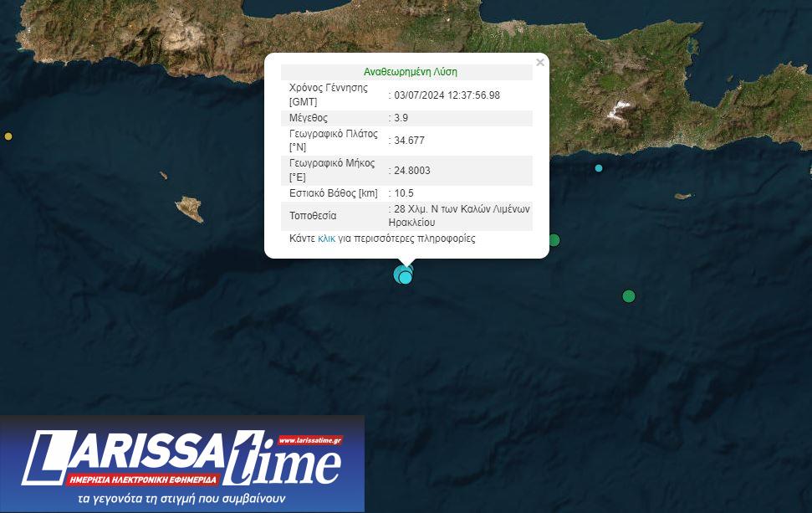Click the red 'Ημερήσια Ηλεκτρονική Εφημερίδα' strip
Screen dimensions: 812x513
142,480
